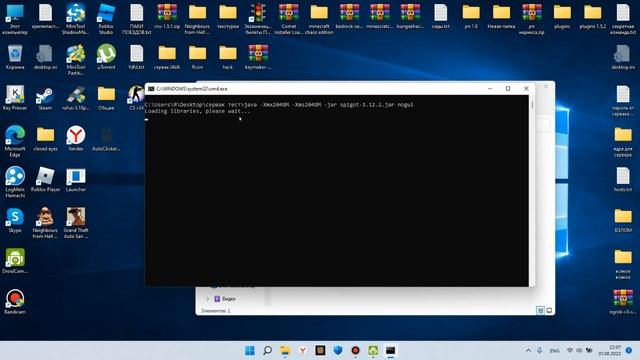The width and height of the screenshot is (640, 360).
Task: Click the ENG language indicator
Action: (554, 351)
